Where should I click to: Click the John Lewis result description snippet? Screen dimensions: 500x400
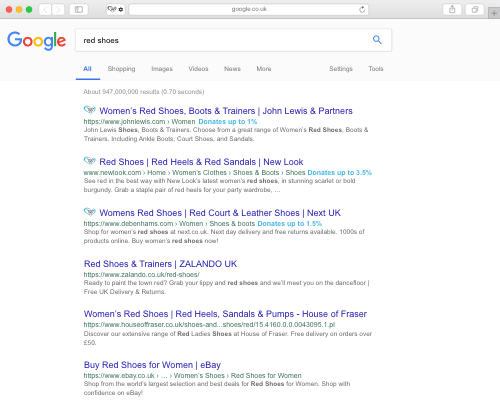226,134
